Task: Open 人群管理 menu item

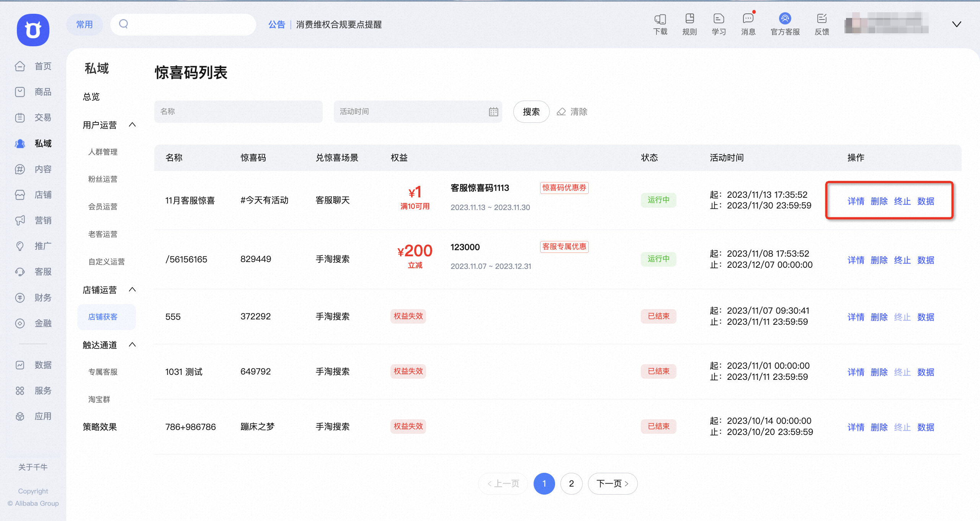Action: click(x=103, y=152)
